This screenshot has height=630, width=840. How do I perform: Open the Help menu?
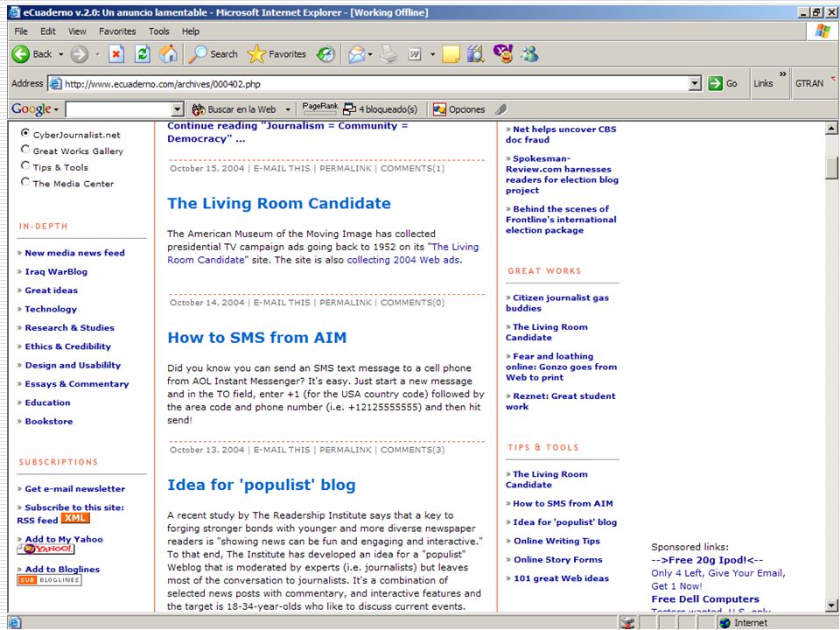click(x=190, y=31)
